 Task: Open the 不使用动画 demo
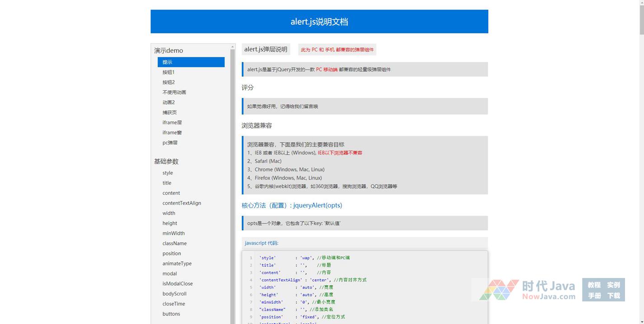174,93
